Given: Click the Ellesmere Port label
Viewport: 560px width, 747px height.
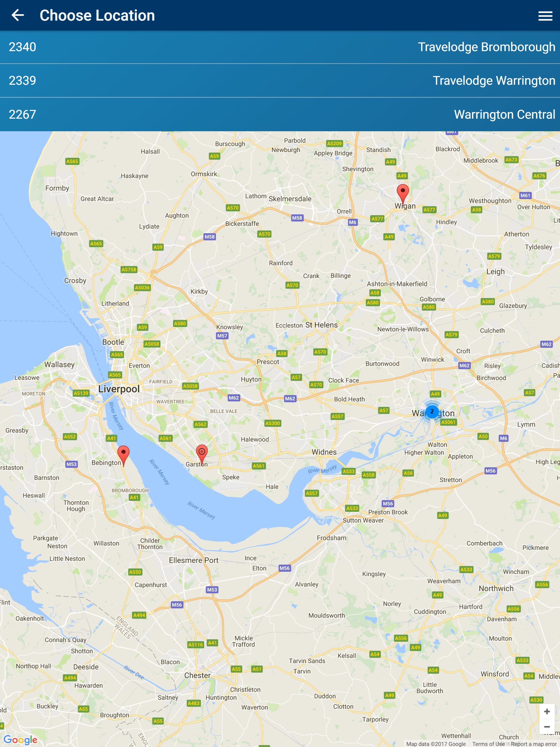Looking at the screenshot, I should pos(194,560).
